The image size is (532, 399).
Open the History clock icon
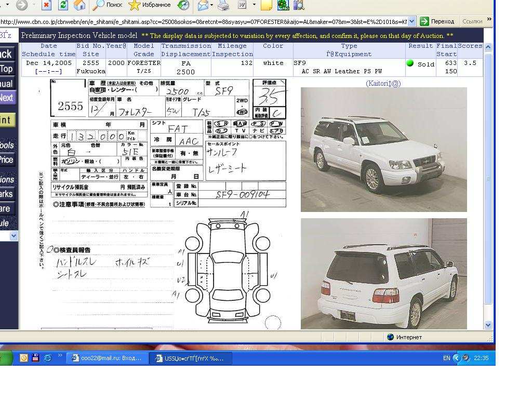(x=183, y=5)
